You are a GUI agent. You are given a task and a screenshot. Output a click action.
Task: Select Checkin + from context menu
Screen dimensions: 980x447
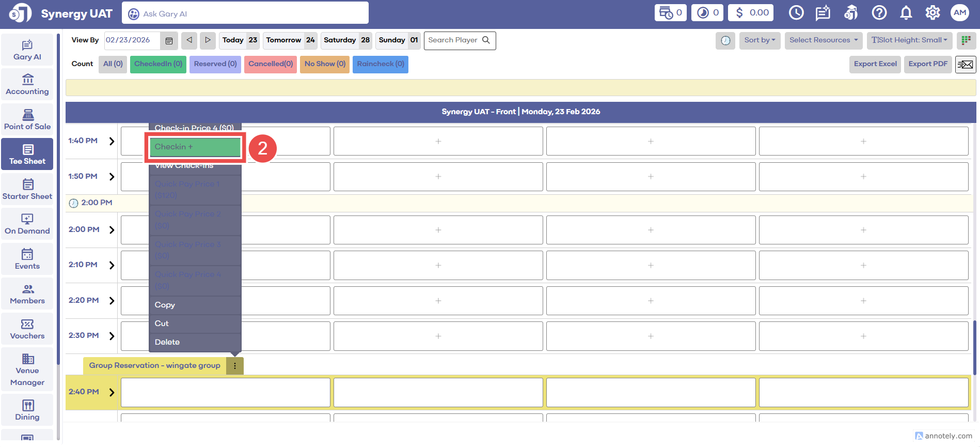coord(195,147)
